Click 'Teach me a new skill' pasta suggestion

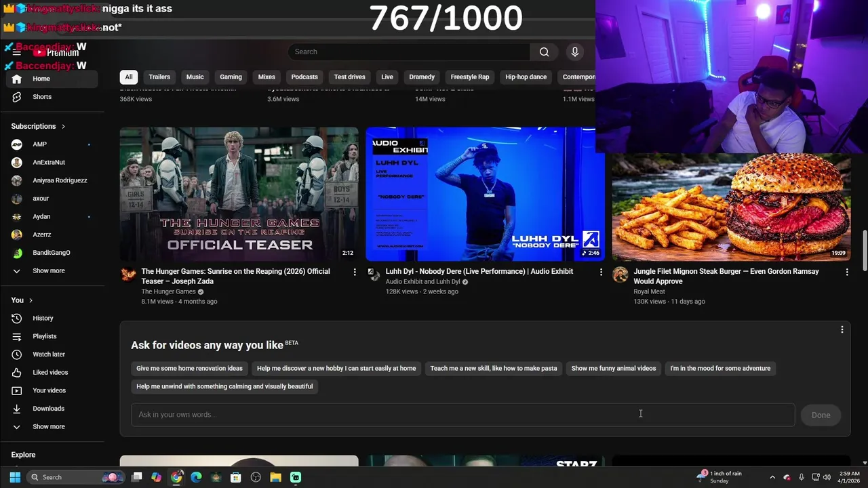[x=494, y=369]
